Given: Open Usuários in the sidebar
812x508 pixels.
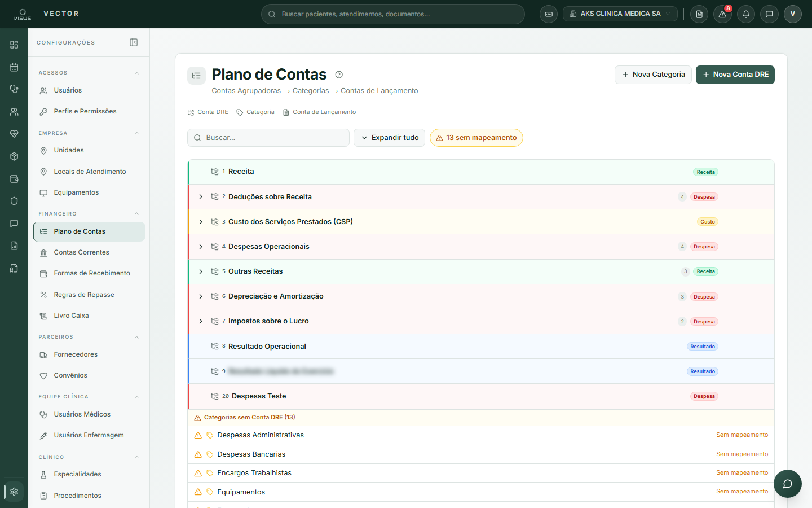Looking at the screenshot, I should point(89,90).
